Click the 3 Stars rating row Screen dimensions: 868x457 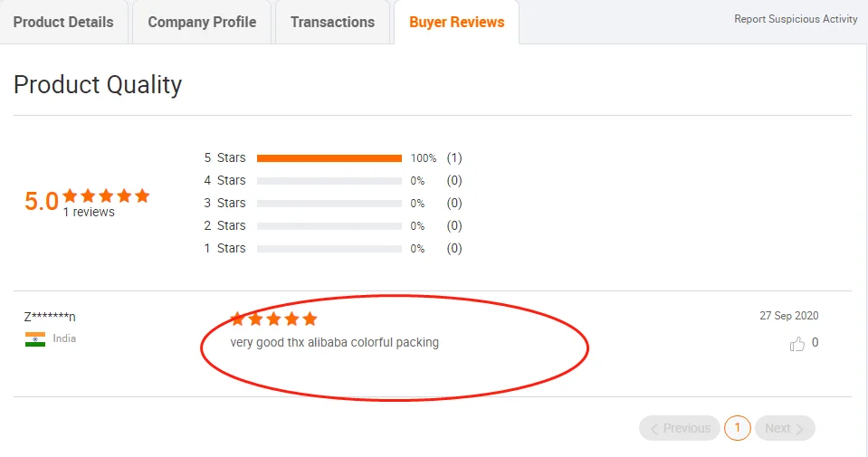click(x=329, y=204)
